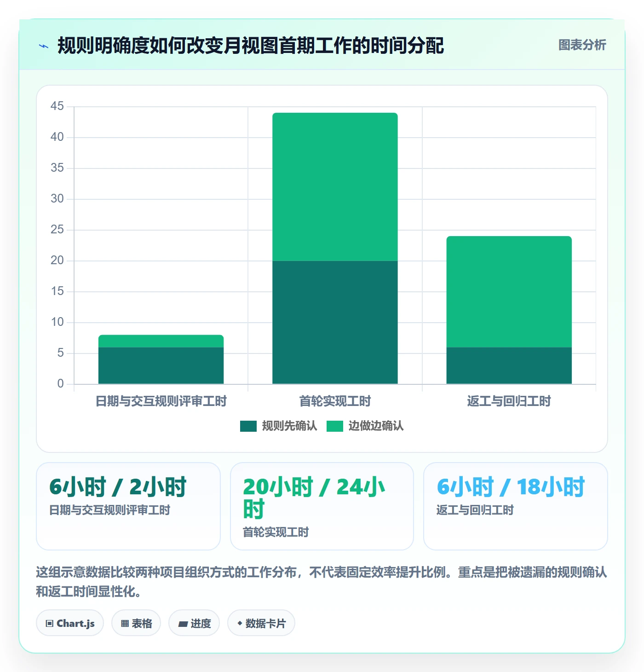
Task: Toggle the 边做边确认 legend color swatch
Action: coord(334,426)
